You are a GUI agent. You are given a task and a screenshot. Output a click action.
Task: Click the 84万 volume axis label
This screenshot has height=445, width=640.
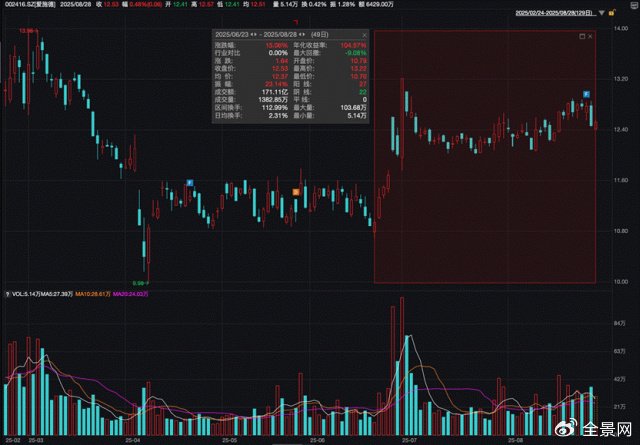point(620,323)
